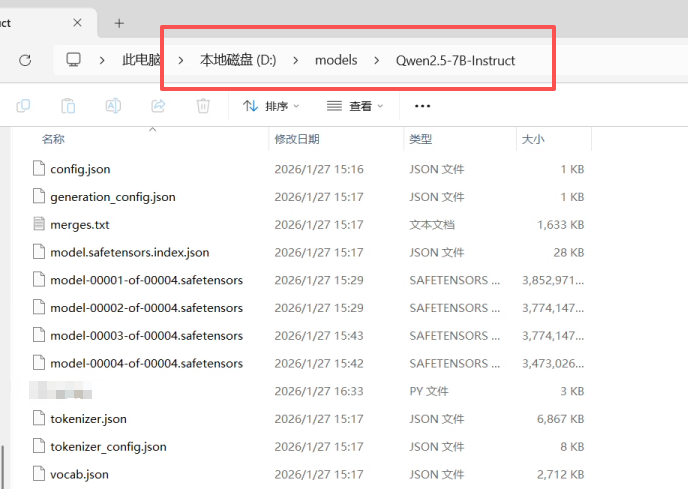Click the computer monitor icon in the address bar
688x489 pixels.
tap(73, 59)
